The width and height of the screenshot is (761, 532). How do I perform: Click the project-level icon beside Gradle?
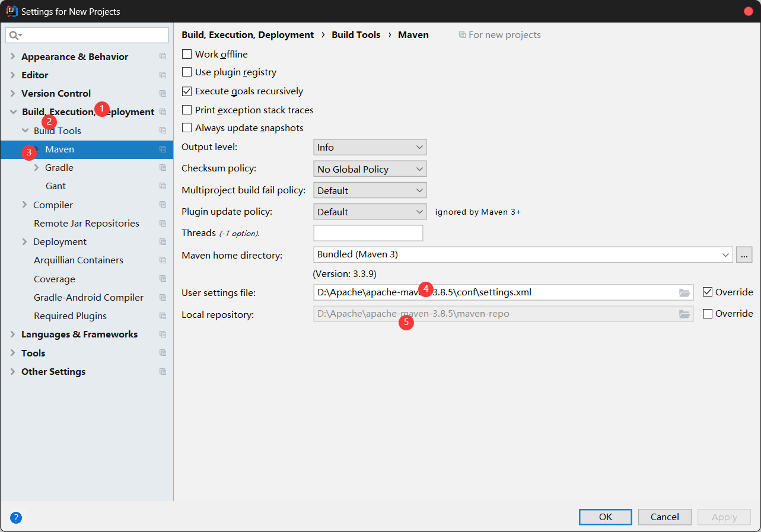[x=163, y=167]
